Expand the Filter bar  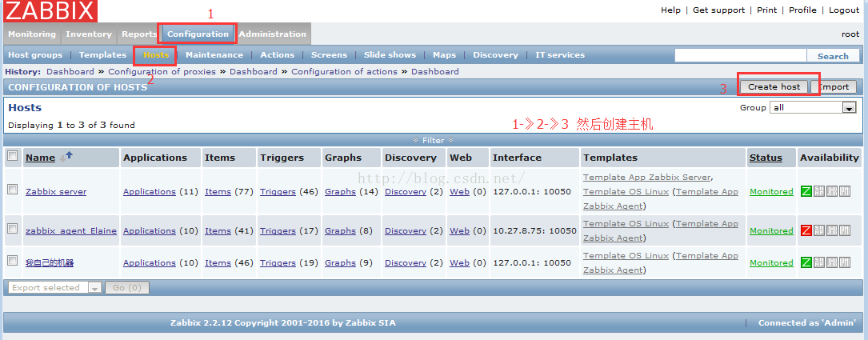[434, 140]
